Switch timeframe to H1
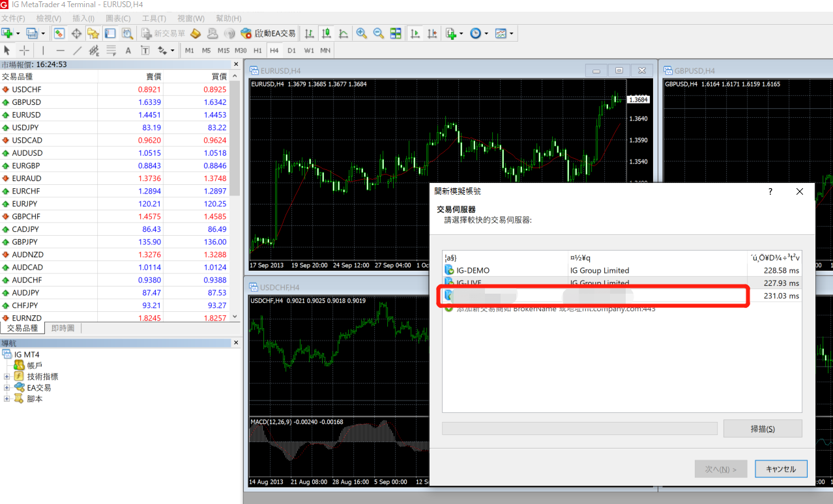 (x=257, y=50)
